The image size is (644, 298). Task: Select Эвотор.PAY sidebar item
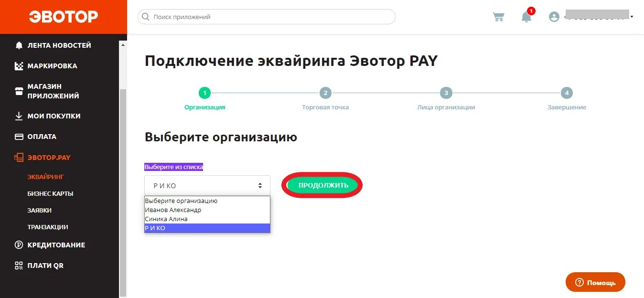(x=49, y=158)
